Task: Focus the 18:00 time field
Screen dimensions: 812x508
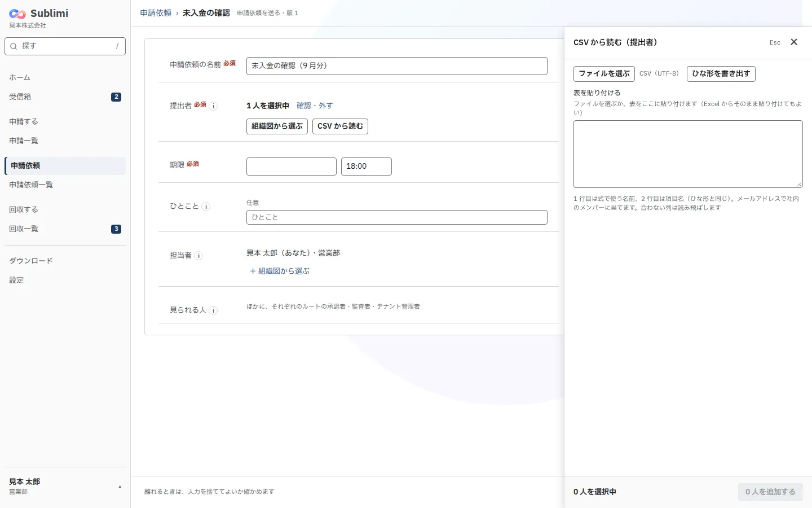Action: pos(367,167)
